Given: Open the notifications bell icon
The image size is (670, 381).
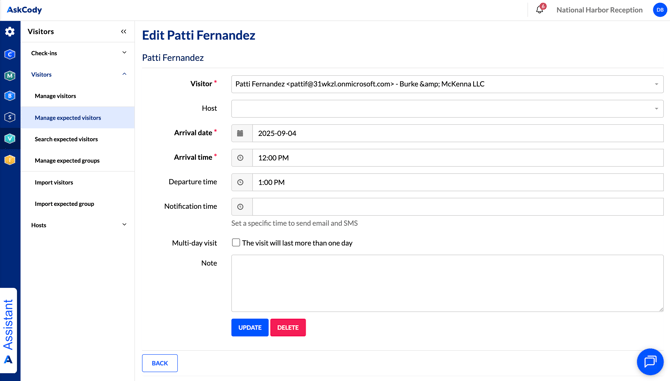Looking at the screenshot, I should (540, 9).
